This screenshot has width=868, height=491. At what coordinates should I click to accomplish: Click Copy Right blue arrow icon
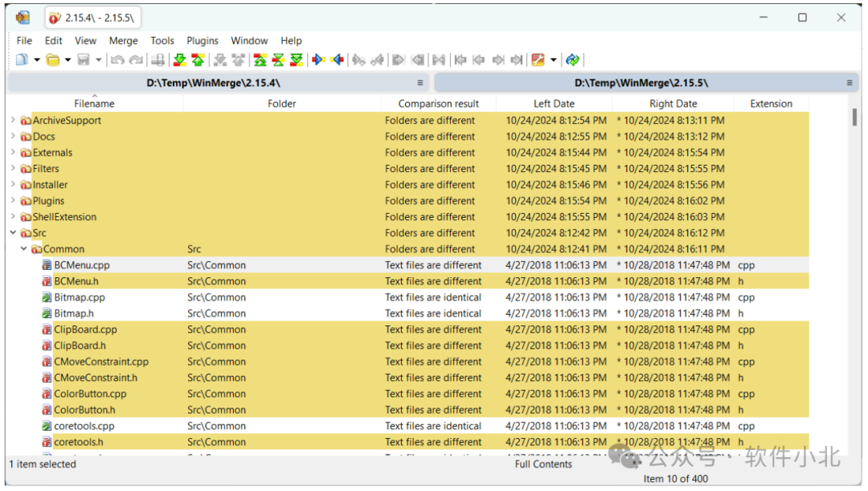(x=318, y=59)
